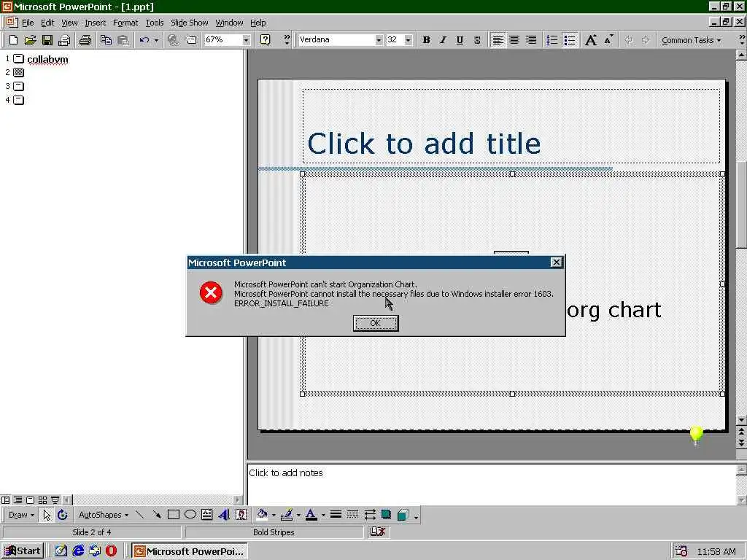The image size is (747, 560).
Task: Click the Start button
Action: (x=23, y=551)
